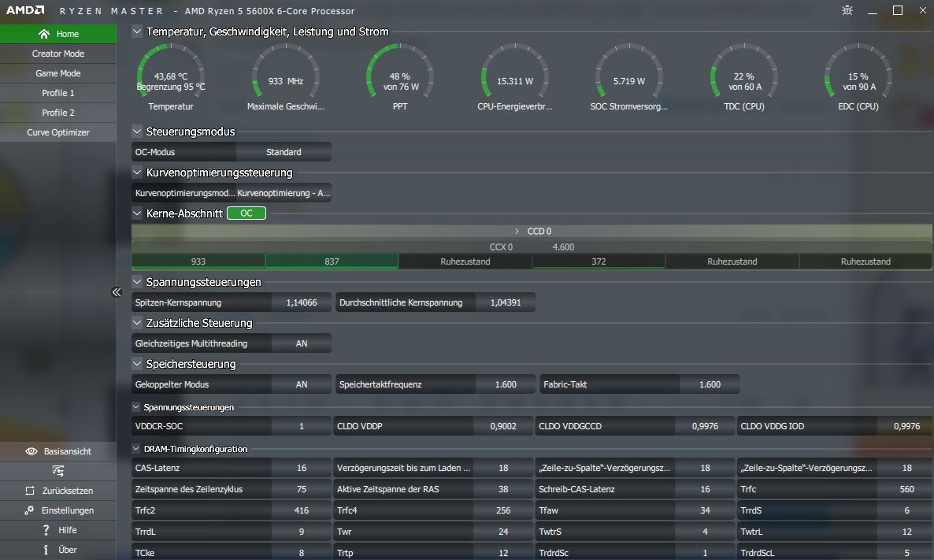This screenshot has height=560, width=934.
Task: Switch to Game Mode profile
Action: [57, 73]
